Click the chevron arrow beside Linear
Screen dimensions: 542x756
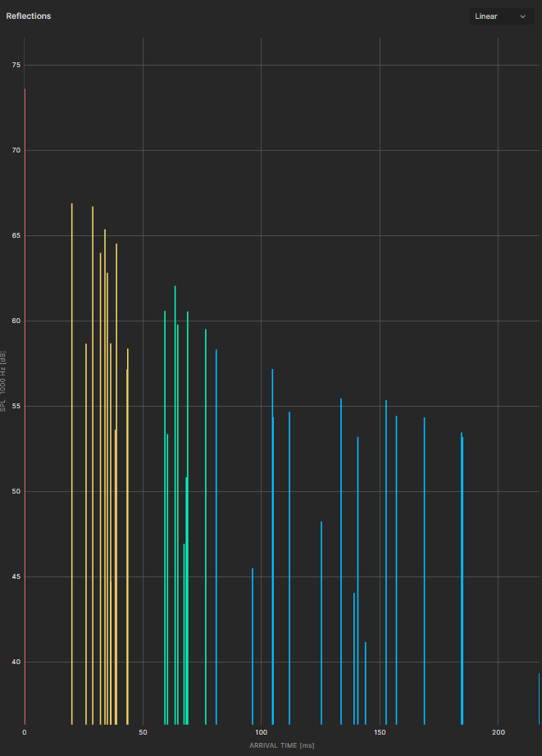[522, 16]
